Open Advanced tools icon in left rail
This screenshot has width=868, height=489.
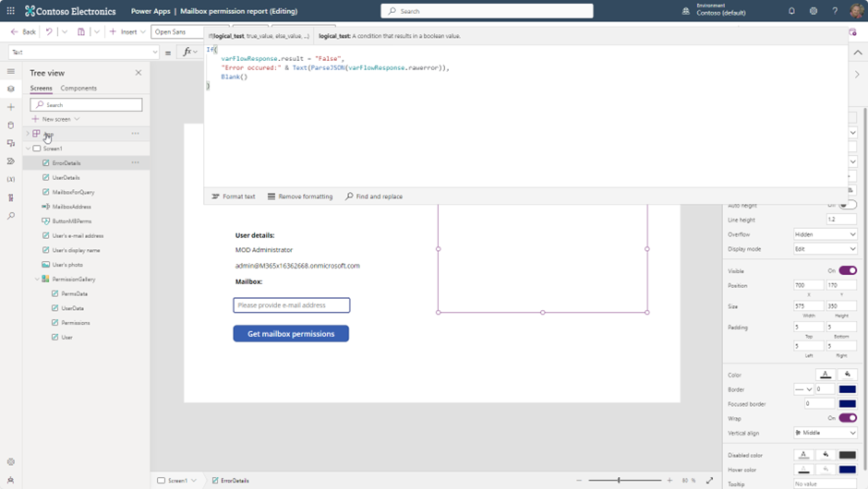click(10, 197)
